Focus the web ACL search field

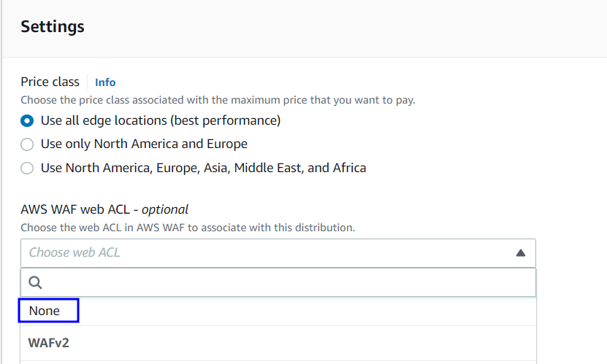(x=285, y=282)
